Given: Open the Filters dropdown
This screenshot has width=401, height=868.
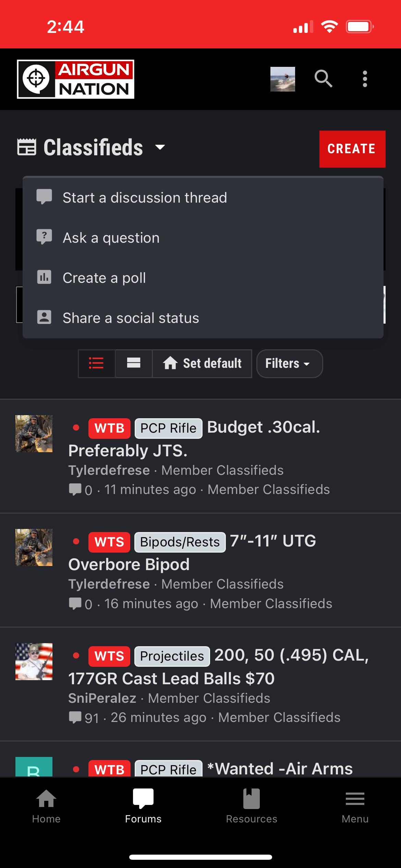Looking at the screenshot, I should click(x=289, y=363).
